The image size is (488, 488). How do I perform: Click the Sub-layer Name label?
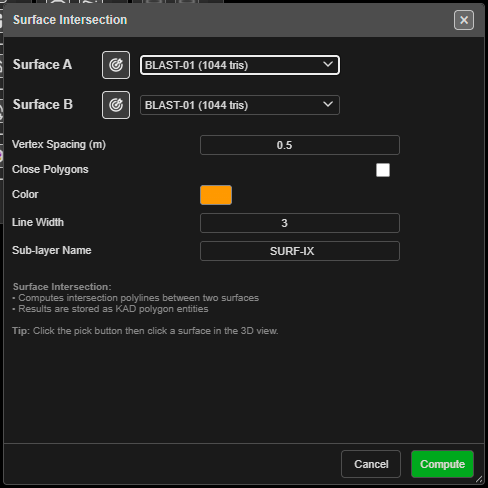pos(52,250)
